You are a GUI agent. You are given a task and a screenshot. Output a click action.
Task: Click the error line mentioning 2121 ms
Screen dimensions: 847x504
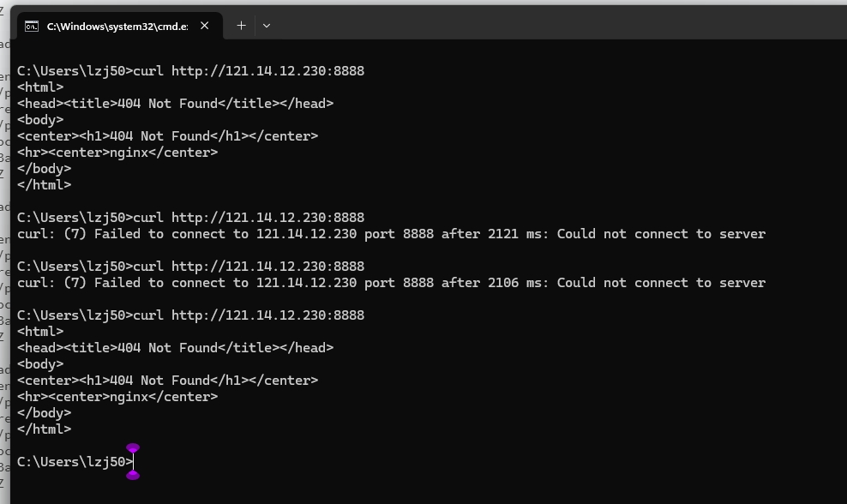(391, 234)
